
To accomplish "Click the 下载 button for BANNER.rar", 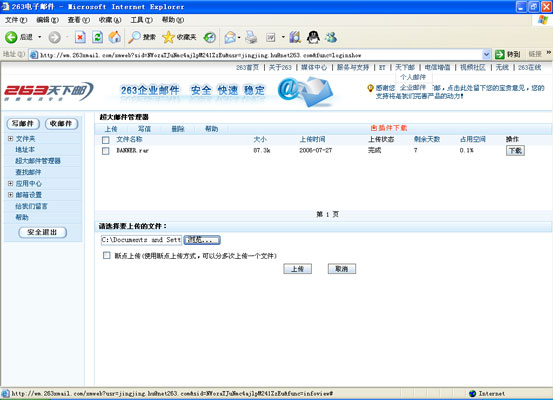I will click(x=515, y=151).
